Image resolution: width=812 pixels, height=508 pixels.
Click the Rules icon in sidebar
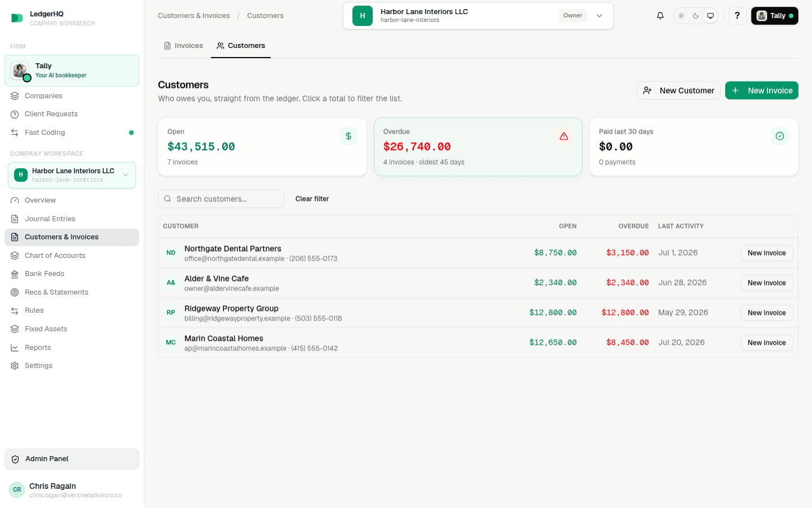pyautogui.click(x=15, y=310)
